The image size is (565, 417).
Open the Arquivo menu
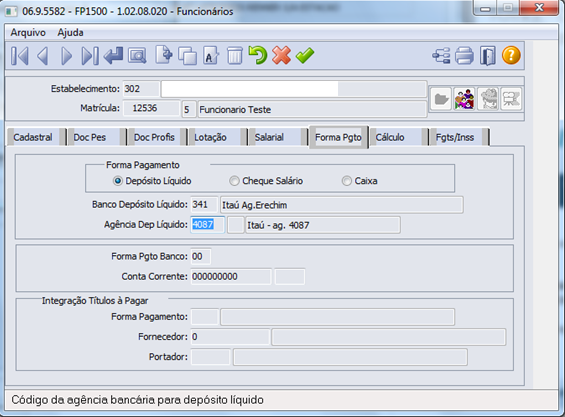28,32
